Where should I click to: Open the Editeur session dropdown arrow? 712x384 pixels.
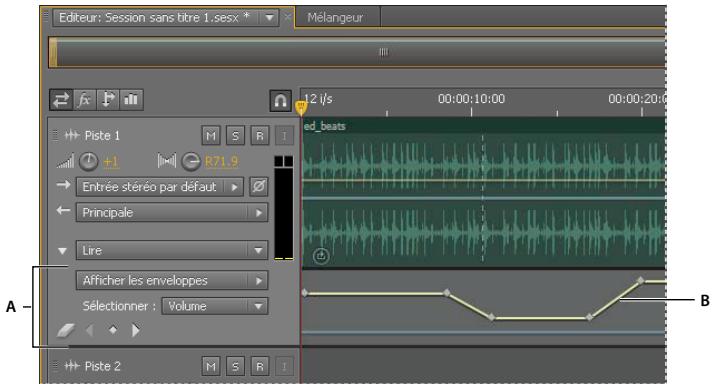click(269, 18)
